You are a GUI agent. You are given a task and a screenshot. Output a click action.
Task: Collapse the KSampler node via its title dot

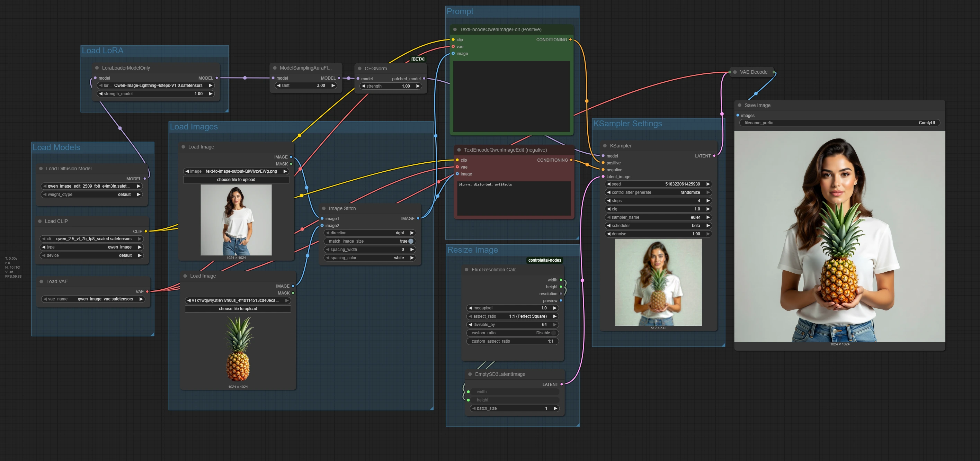605,146
